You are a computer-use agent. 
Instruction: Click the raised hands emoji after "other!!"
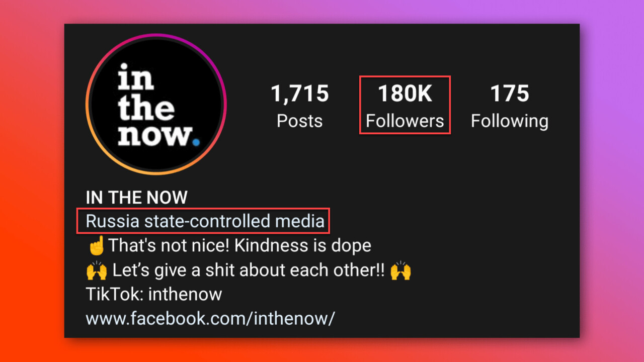(x=400, y=270)
